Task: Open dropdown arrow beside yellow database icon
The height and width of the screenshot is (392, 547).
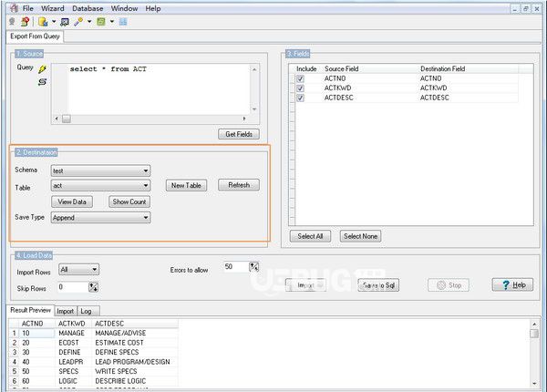Action: pyautogui.click(x=54, y=22)
